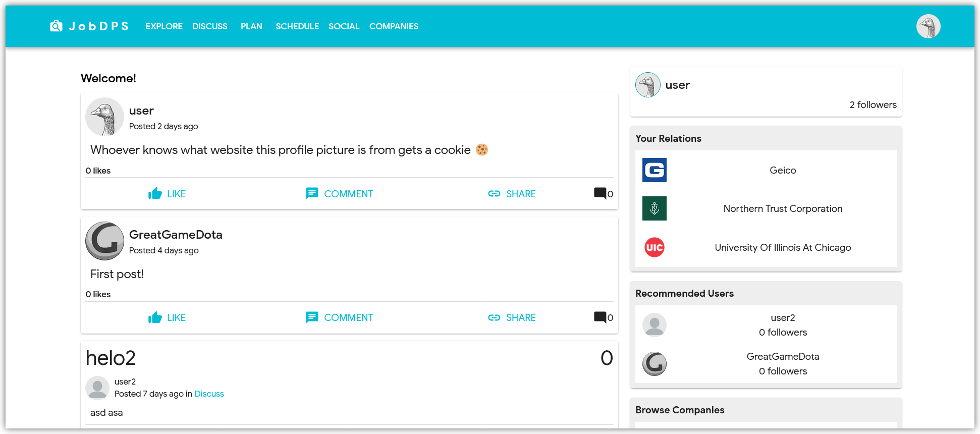Open GreatGameDota name in Recommended Users
Image resolution: width=980 pixels, height=434 pixels.
pyautogui.click(x=783, y=356)
